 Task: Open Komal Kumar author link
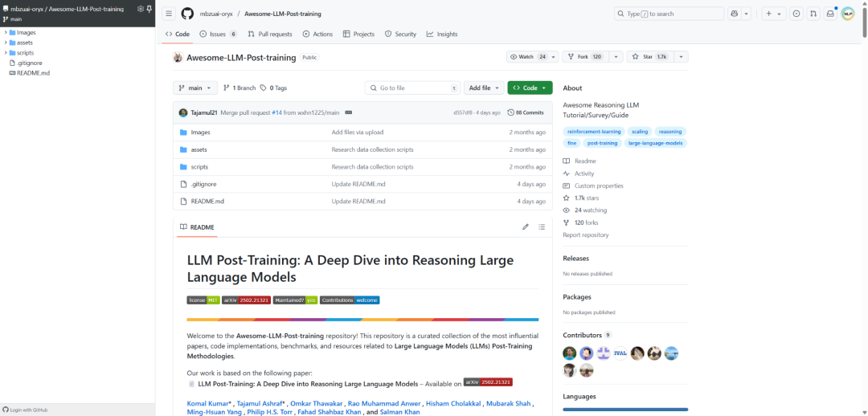pos(209,402)
